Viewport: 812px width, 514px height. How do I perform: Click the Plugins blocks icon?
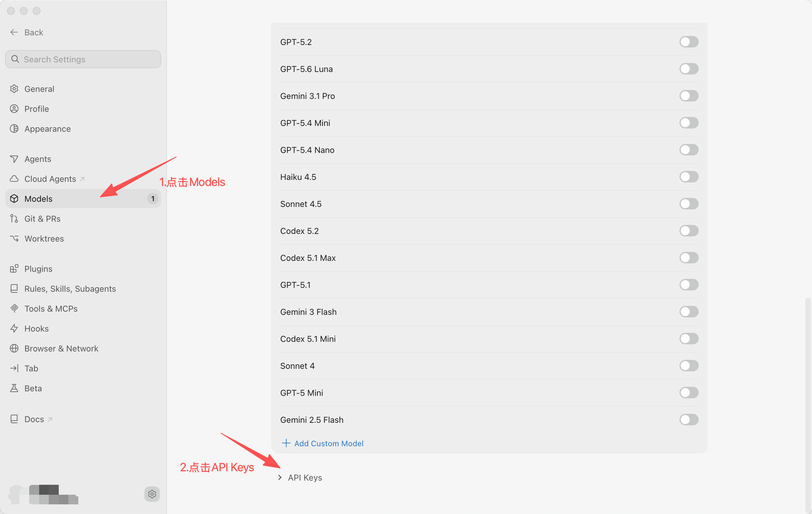pyautogui.click(x=14, y=269)
